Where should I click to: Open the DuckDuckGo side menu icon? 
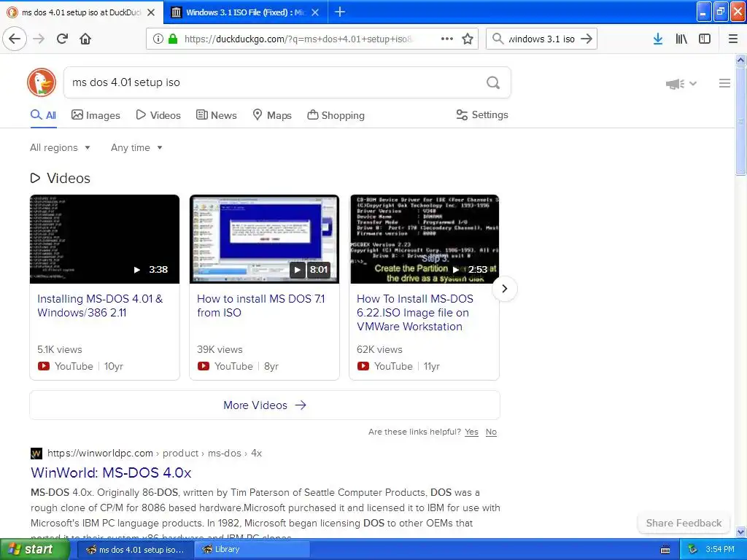(x=724, y=83)
